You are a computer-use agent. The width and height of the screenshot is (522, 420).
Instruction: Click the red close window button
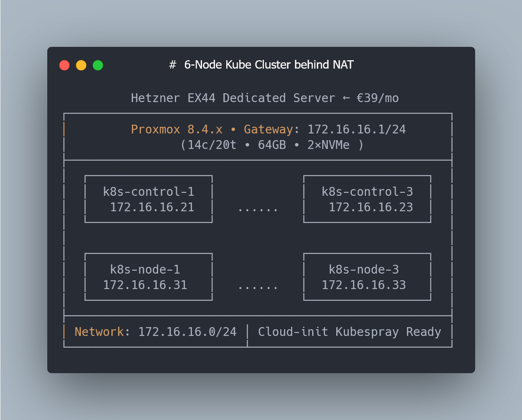(64, 65)
